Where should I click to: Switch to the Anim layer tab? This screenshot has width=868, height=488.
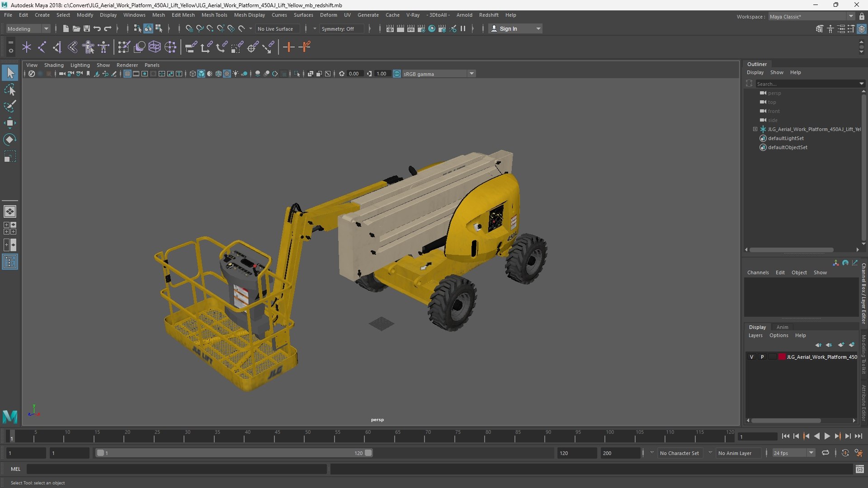[782, 327]
